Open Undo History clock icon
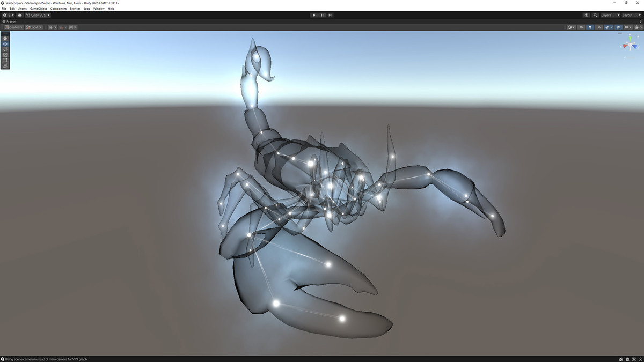644x362 pixels. pyautogui.click(x=587, y=15)
